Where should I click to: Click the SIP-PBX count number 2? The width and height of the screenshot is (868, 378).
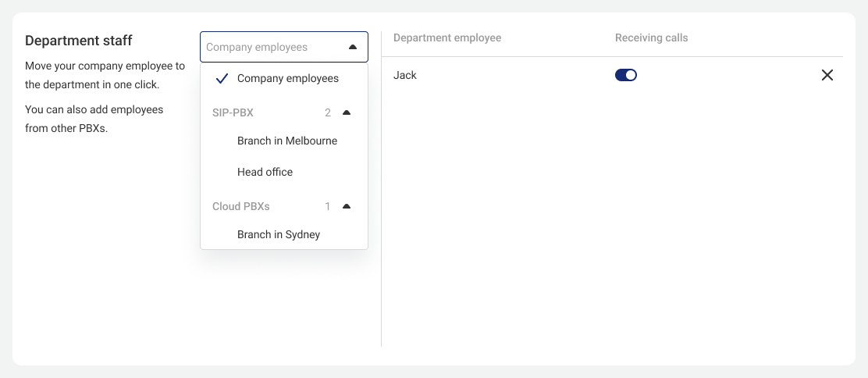pyautogui.click(x=328, y=112)
